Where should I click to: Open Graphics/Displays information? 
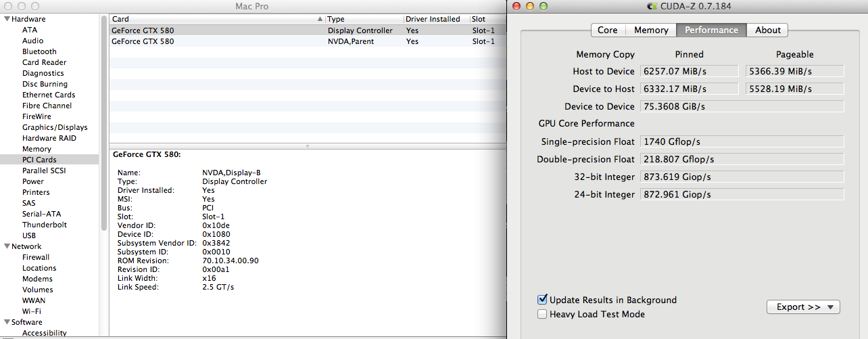55,127
